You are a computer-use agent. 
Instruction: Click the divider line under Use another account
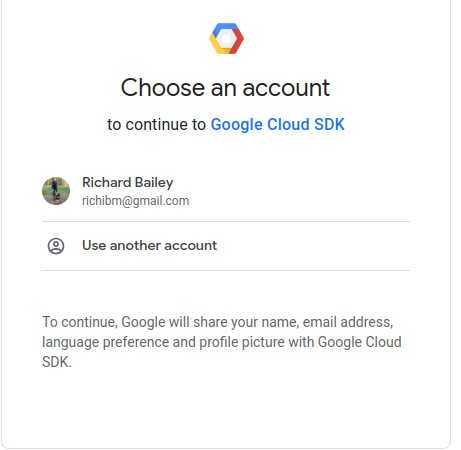pos(226,271)
